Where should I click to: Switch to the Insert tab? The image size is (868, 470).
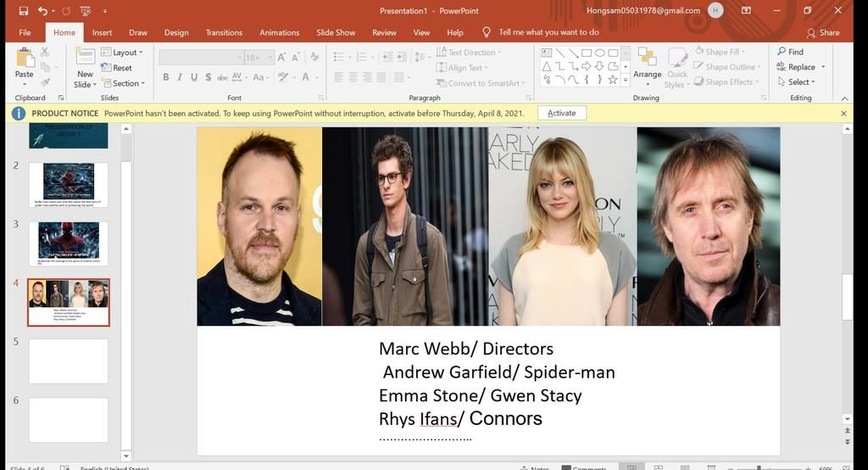pyautogui.click(x=102, y=33)
